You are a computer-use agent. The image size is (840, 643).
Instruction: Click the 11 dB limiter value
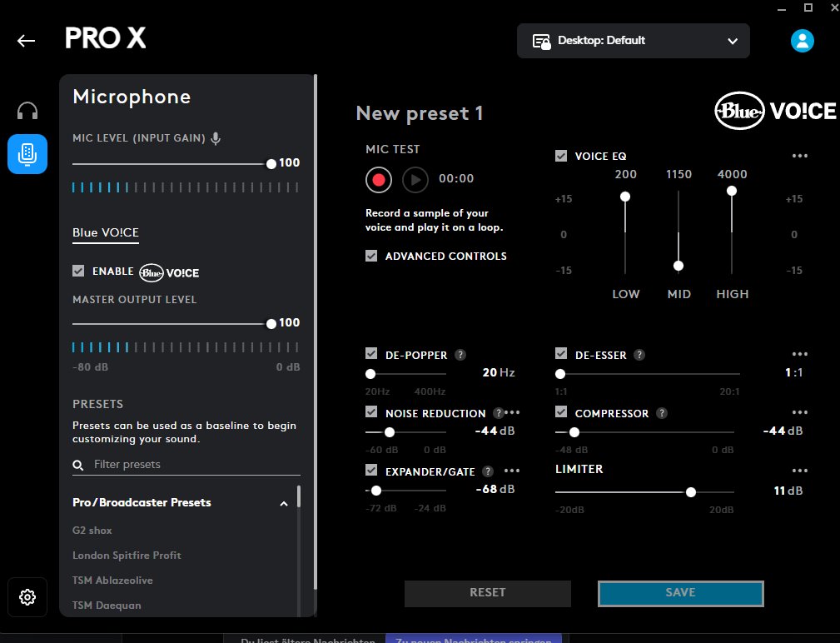(x=788, y=491)
